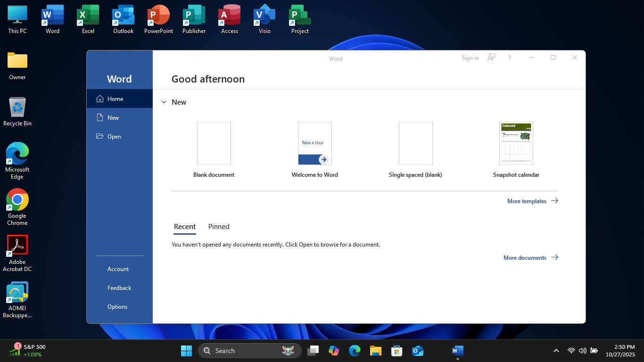The width and height of the screenshot is (644, 362).
Task: Open the clock showing 2:50 PM
Action: (x=620, y=351)
